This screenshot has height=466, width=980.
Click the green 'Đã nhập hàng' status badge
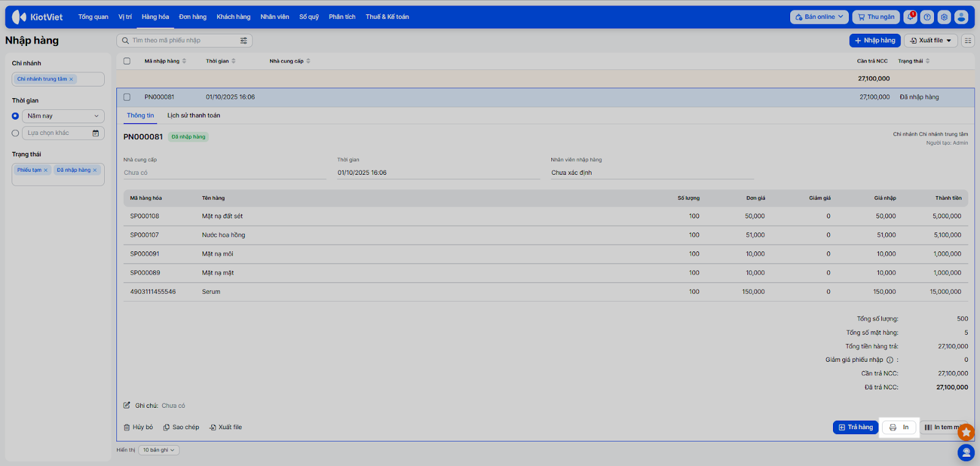click(x=189, y=137)
